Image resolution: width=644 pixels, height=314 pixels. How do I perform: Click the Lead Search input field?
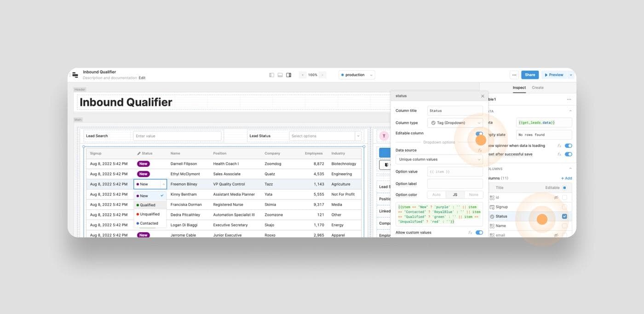[177, 136]
